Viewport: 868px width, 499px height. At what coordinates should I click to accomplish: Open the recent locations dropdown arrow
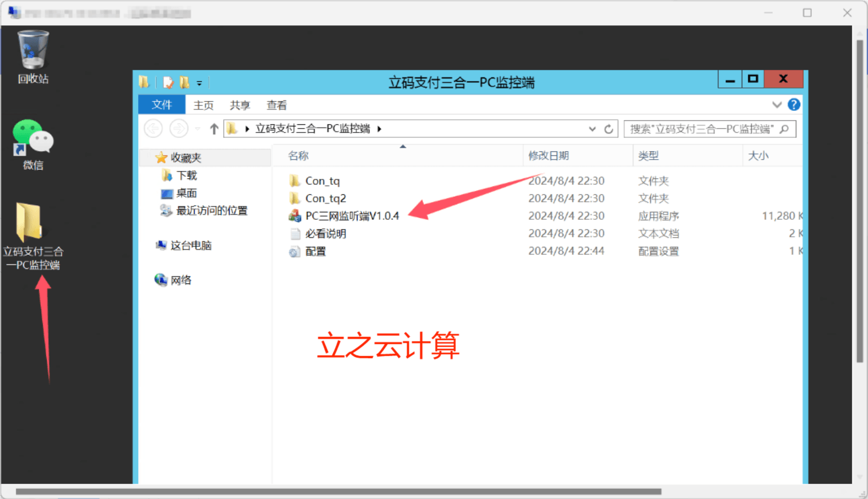coord(197,129)
